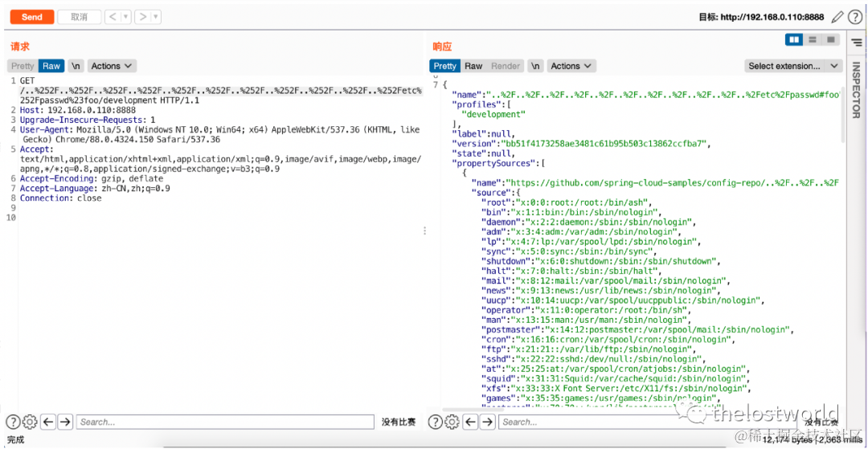The height and width of the screenshot is (449, 868).
Task: Select the response Raw tab
Action: [473, 66]
